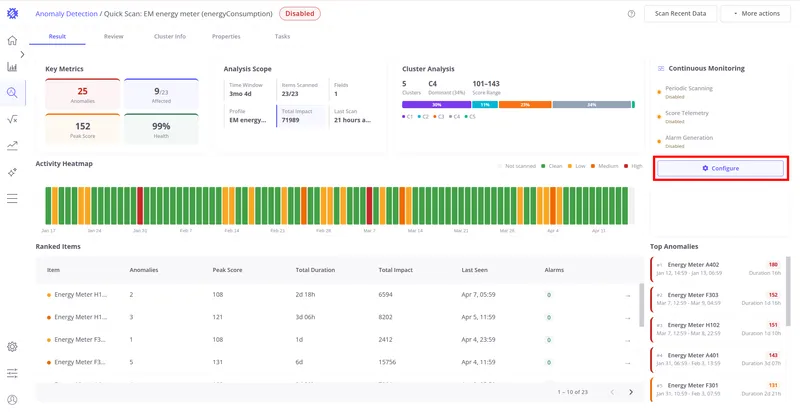Switch to the Cluster Info tab
Viewport: 800px width, 413px height.
tap(170, 37)
